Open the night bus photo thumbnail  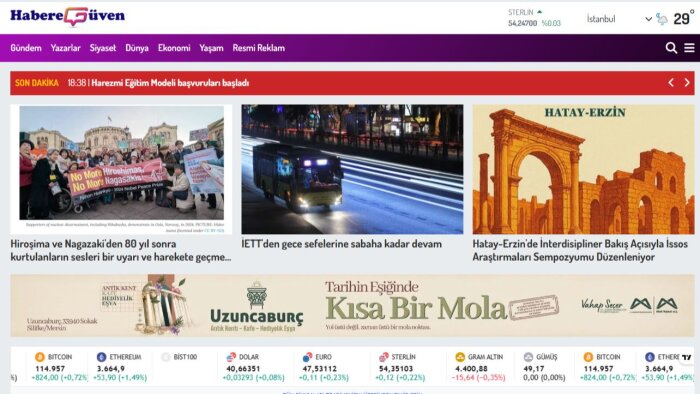[x=352, y=169]
